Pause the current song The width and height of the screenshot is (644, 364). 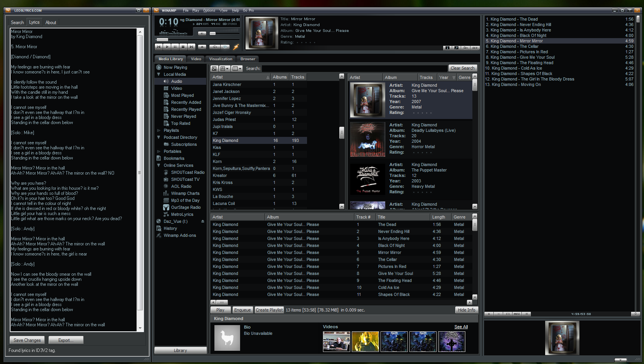[x=175, y=47]
